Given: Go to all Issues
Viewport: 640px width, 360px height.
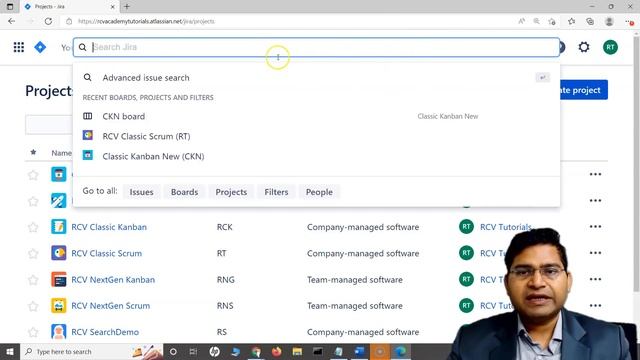Looking at the screenshot, I should pyautogui.click(x=141, y=192).
